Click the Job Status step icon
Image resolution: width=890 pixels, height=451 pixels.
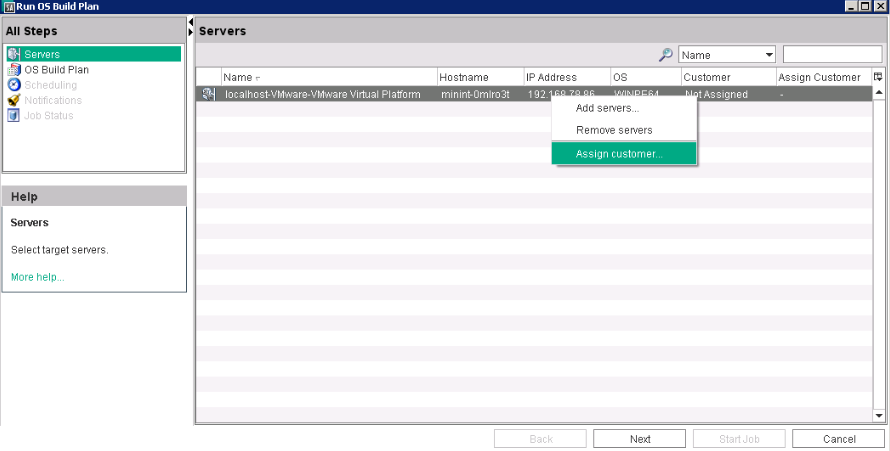pos(14,115)
